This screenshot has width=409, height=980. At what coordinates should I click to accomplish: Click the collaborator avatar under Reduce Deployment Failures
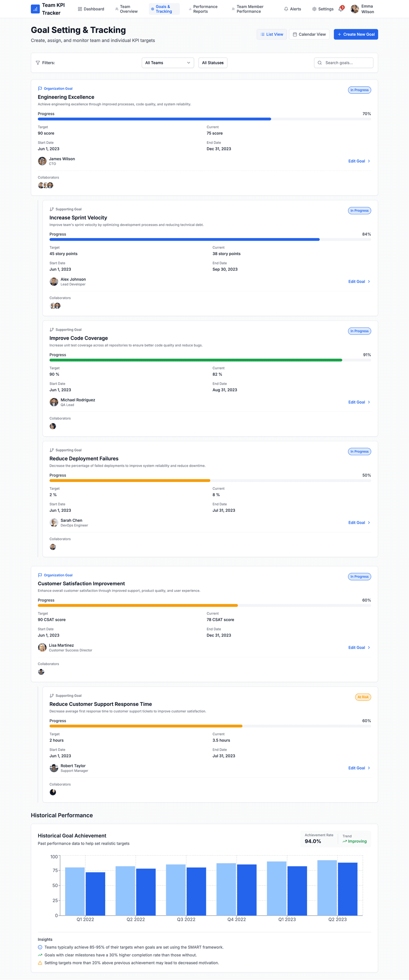pos(53,547)
